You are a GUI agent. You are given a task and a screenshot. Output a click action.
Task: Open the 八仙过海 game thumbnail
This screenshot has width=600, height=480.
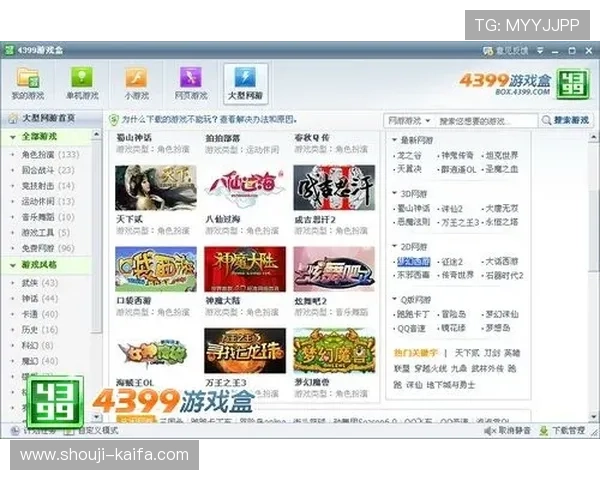pos(245,188)
